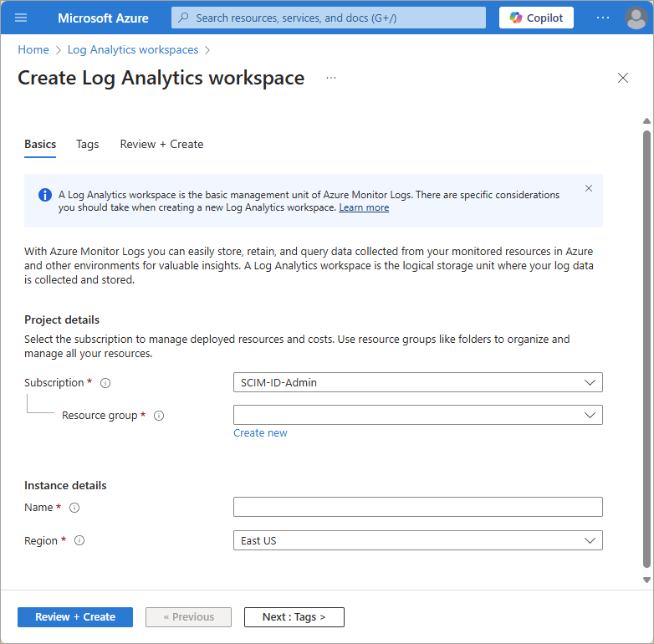Image resolution: width=654 pixels, height=644 pixels.
Task: Dismiss the info banner
Action: pos(589,188)
